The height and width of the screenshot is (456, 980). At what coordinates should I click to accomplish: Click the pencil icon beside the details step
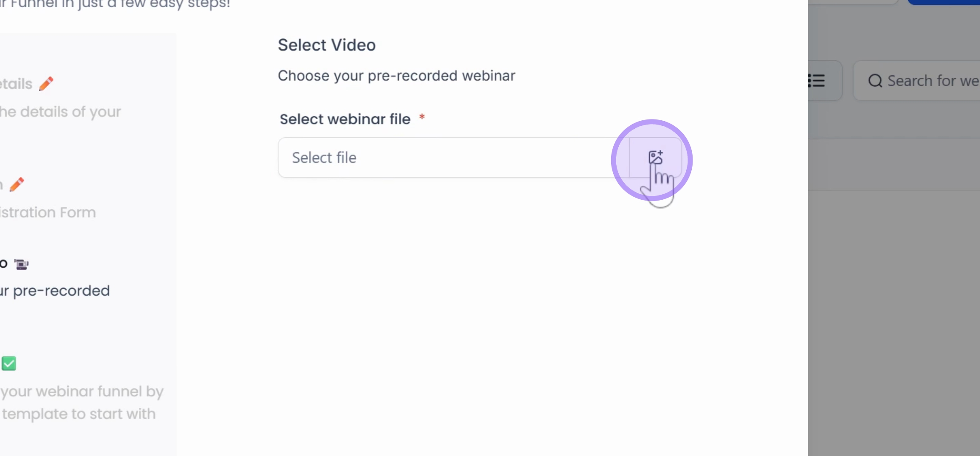click(46, 84)
